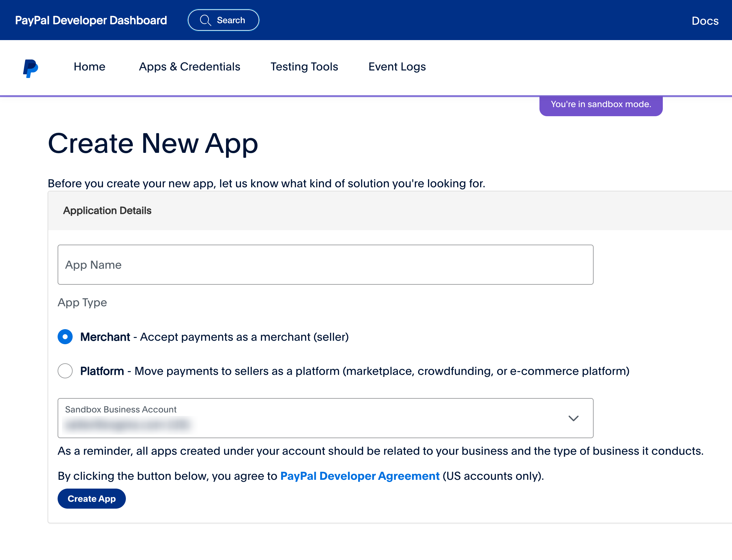
Task: Expand Sandbox Business Account chevron
Action: tap(573, 418)
